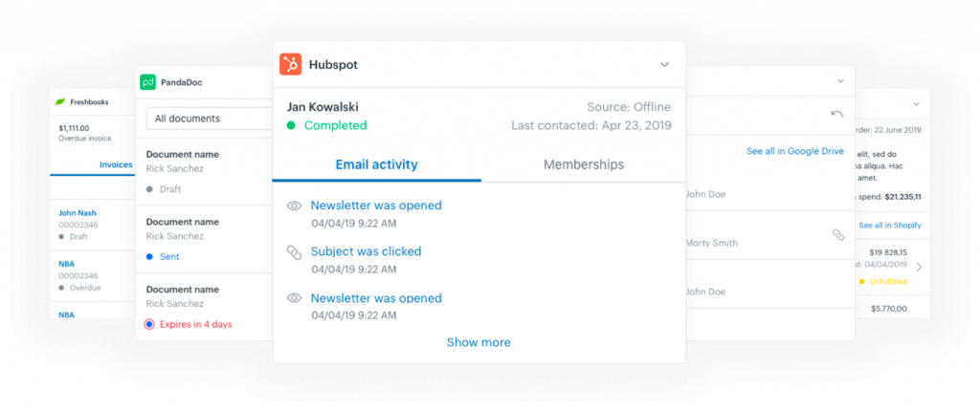Click the green Completed status dot

(x=291, y=125)
